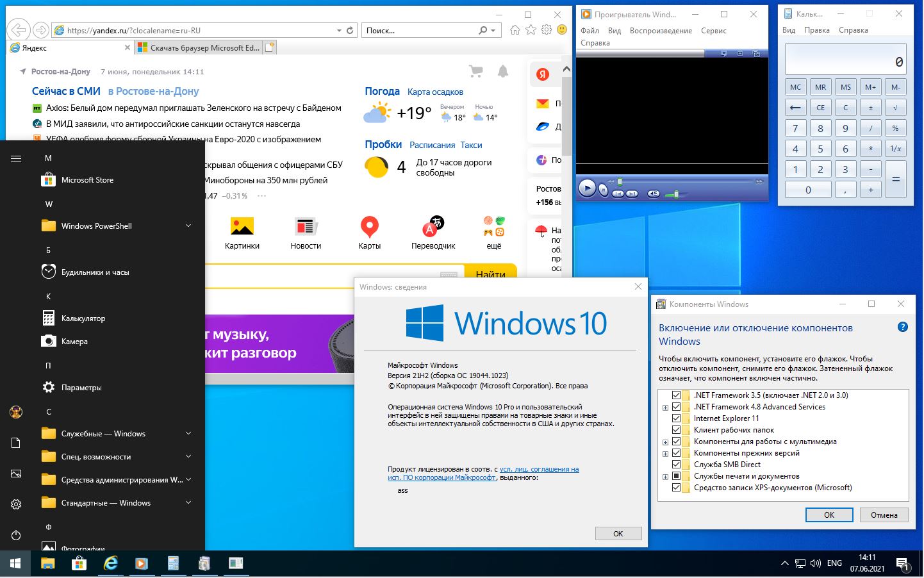Toggle Службы печати и документов checkbox

(x=676, y=476)
